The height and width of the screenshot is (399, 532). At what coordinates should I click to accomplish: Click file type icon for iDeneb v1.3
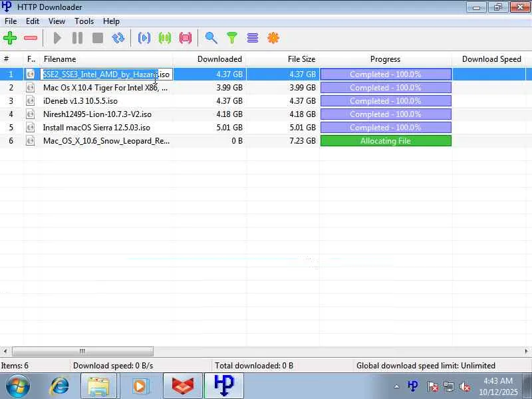[x=30, y=101]
